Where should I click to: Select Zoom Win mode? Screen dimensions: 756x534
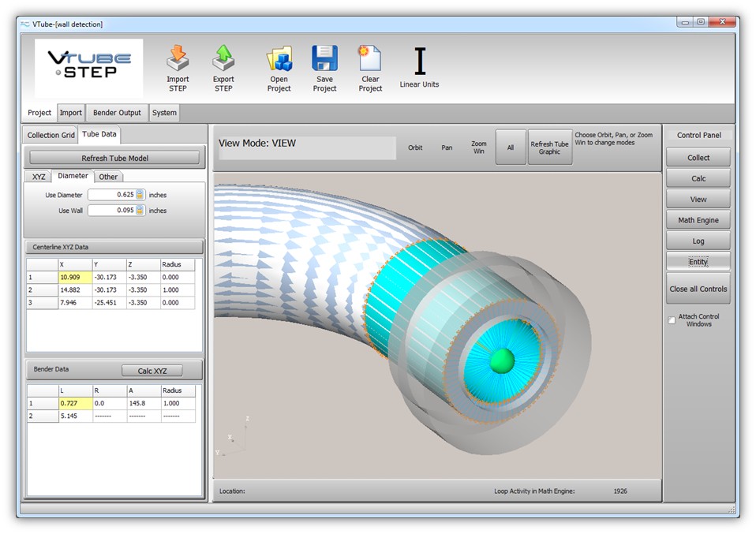tap(478, 148)
